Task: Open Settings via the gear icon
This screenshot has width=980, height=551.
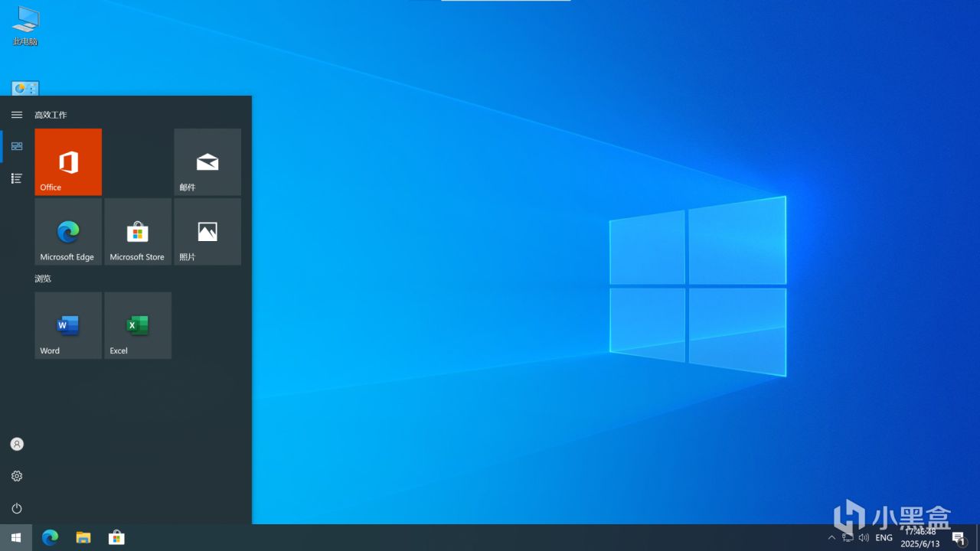Action: coord(17,476)
